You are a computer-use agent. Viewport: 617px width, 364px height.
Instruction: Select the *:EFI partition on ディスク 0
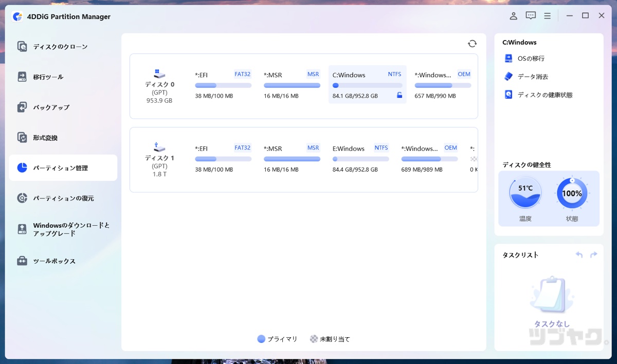coord(223,85)
